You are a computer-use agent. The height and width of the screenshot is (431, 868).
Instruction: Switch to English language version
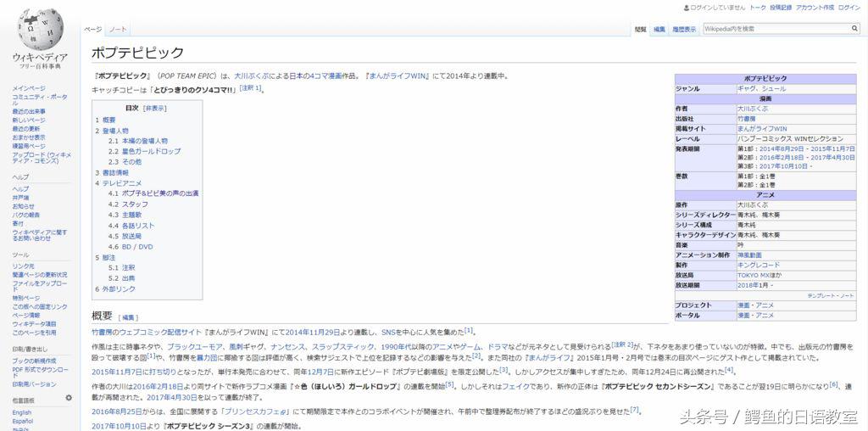click(x=21, y=412)
